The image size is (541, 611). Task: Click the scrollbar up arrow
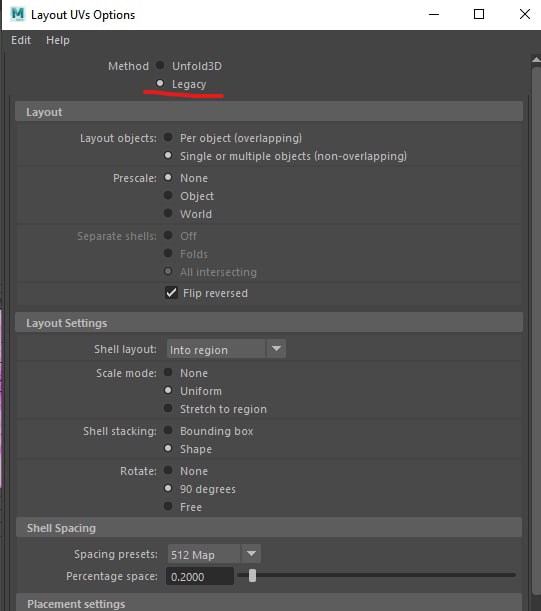pyautogui.click(x=536, y=60)
